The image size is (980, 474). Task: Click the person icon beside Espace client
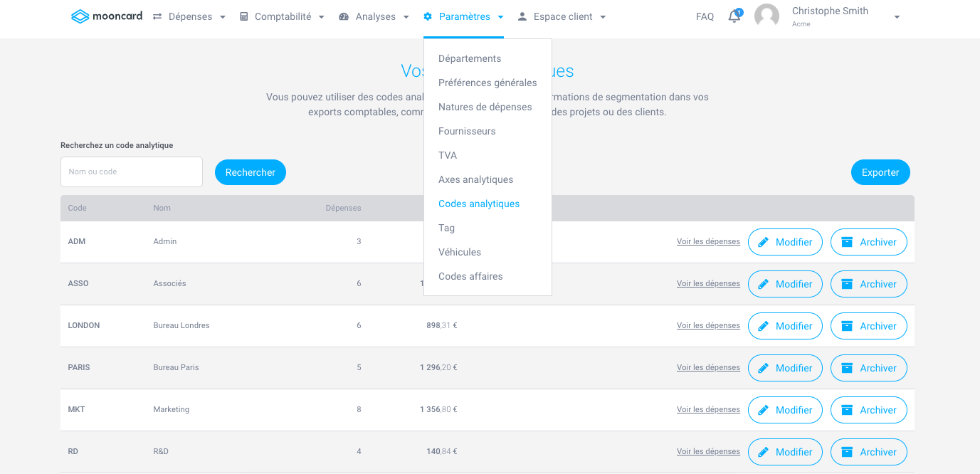522,16
